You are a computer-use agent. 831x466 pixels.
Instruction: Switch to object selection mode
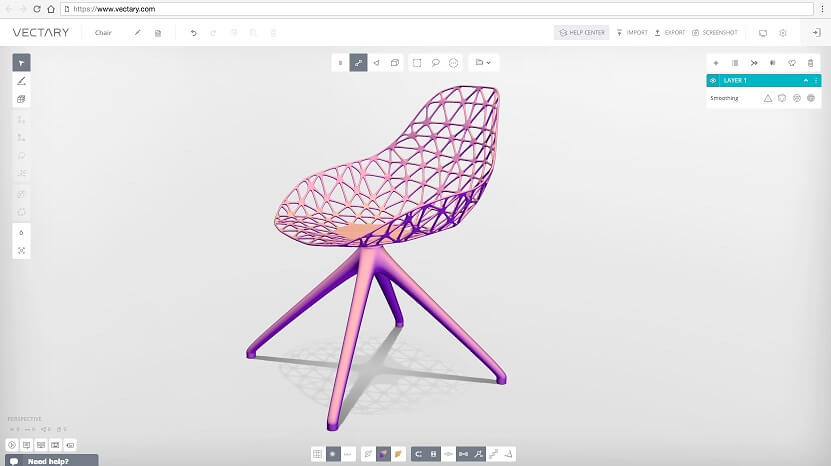tap(394, 63)
